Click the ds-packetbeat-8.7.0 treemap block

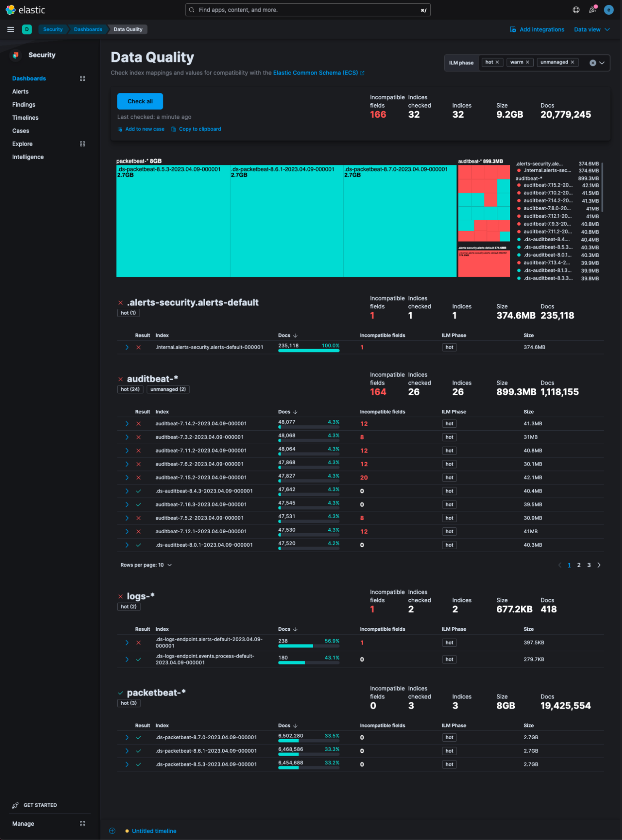coord(400,221)
